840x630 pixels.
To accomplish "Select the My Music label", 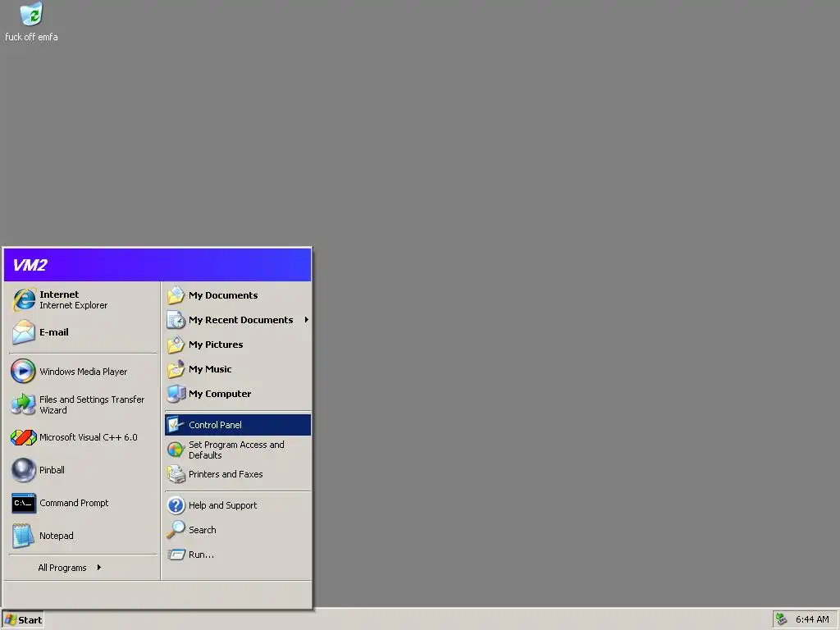I will tap(210, 369).
